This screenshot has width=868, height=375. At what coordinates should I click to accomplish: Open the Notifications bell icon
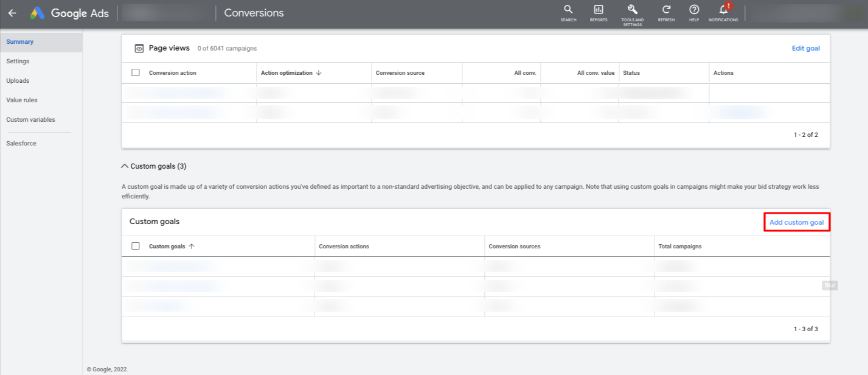[x=723, y=10]
